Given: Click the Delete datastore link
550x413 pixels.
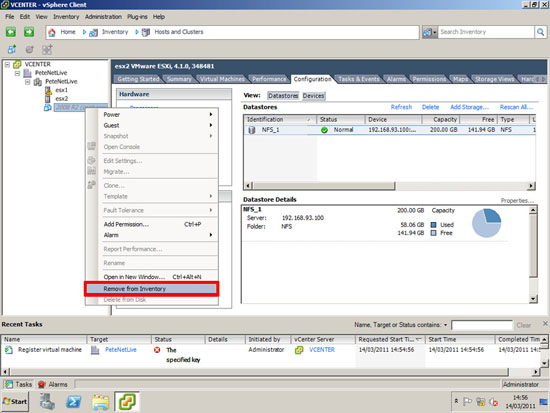Looking at the screenshot, I should pos(430,107).
